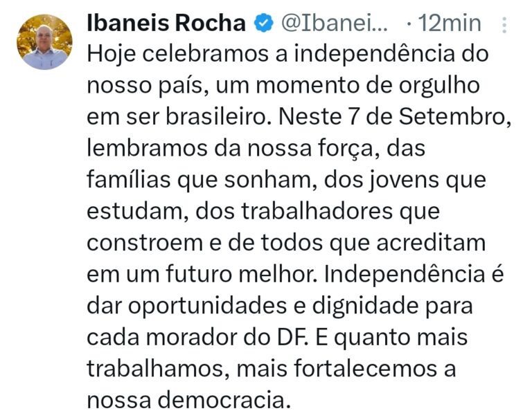
Task: Click the line 'estudam, dos trabalhadores que'
Action: point(263,212)
